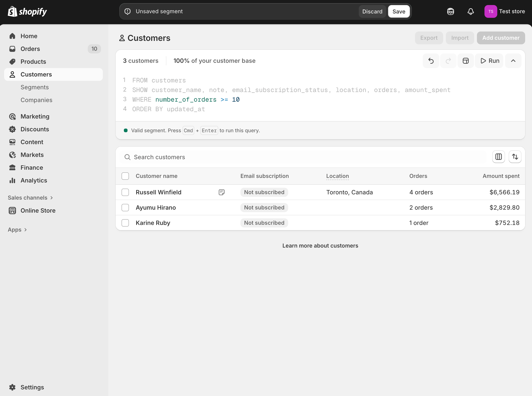
Task: Click the $6,566.19 amount cell
Action: (x=504, y=192)
